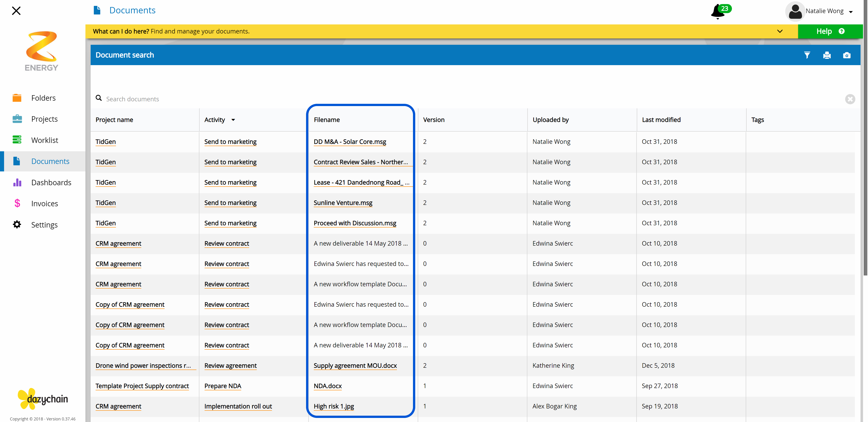Click Send to marketing for Sunline Venture row
Screen dimensions: 868x422
(x=231, y=203)
